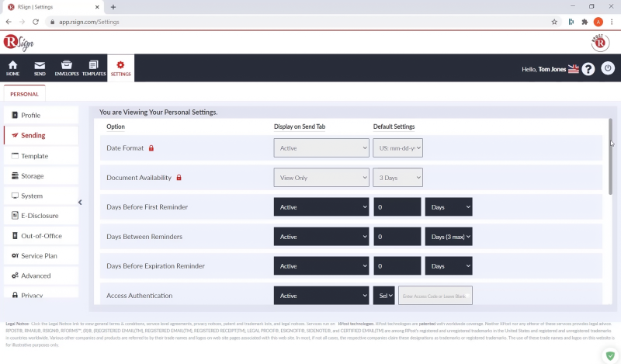Collapse sidebar with left chevron
The width and height of the screenshot is (621, 364).
coord(80,203)
